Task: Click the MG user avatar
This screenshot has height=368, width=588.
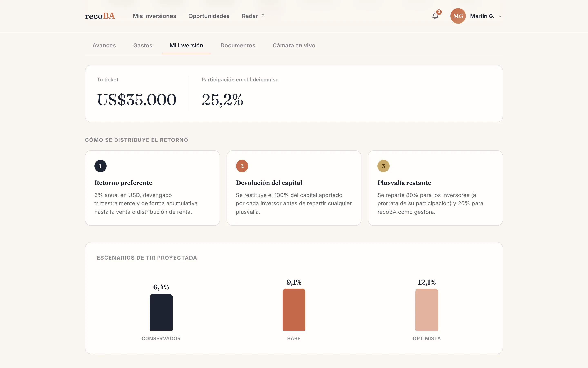Action: 458,16
